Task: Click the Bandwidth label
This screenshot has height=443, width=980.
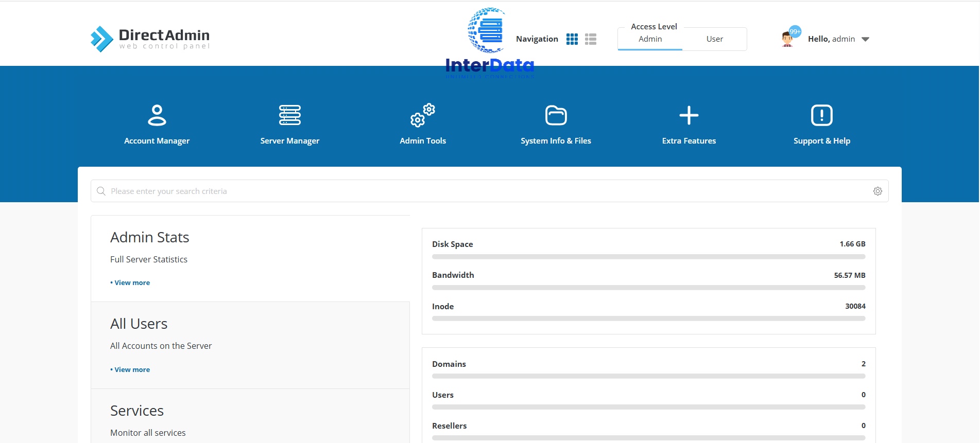Action: click(x=453, y=275)
